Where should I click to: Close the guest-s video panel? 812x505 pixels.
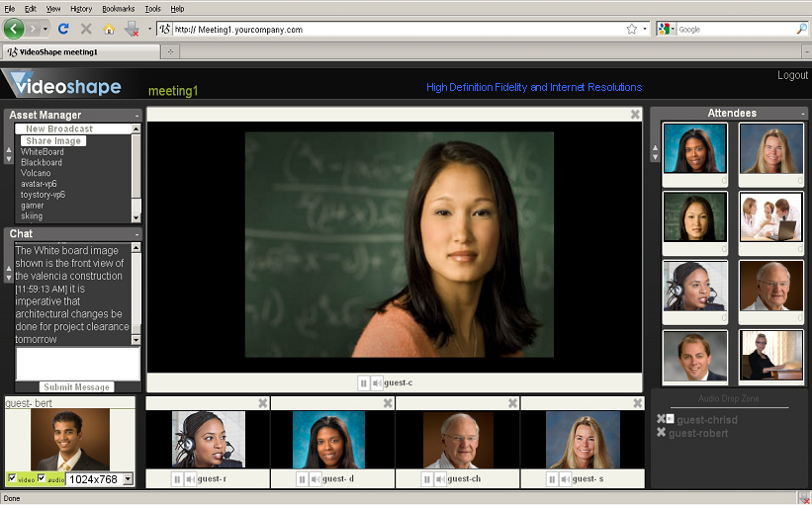[x=637, y=403]
